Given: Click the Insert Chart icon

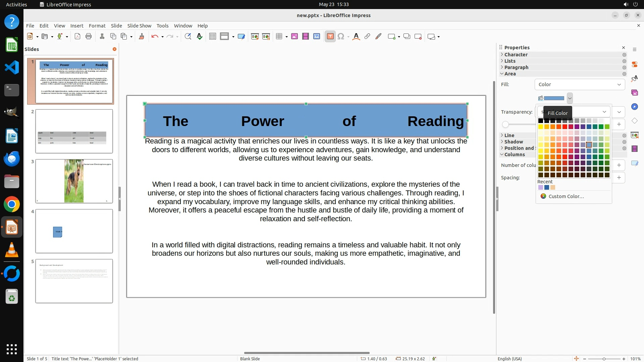Looking at the screenshot, I should [317, 37].
